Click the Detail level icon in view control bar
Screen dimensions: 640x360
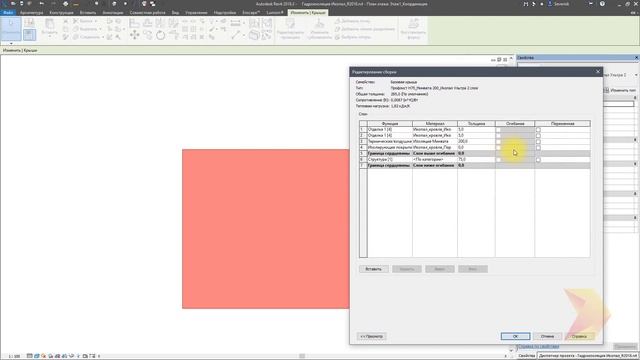click(x=30, y=356)
